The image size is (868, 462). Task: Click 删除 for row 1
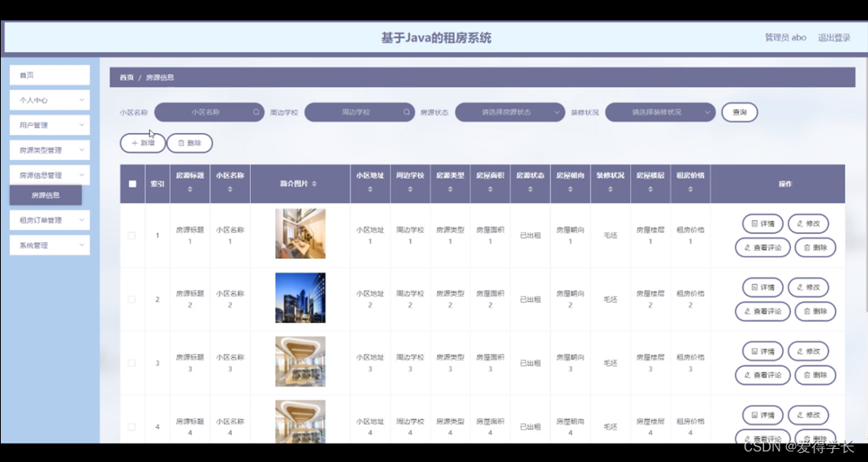[x=815, y=248]
